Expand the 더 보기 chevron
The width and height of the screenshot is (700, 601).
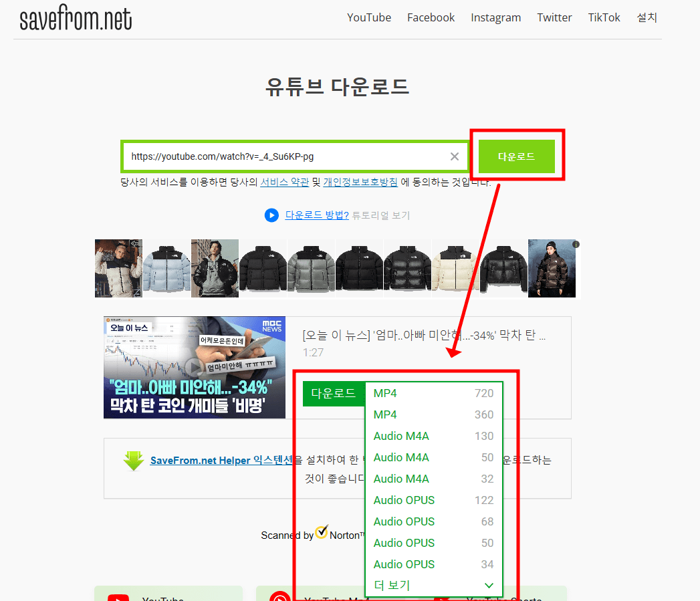(x=489, y=586)
